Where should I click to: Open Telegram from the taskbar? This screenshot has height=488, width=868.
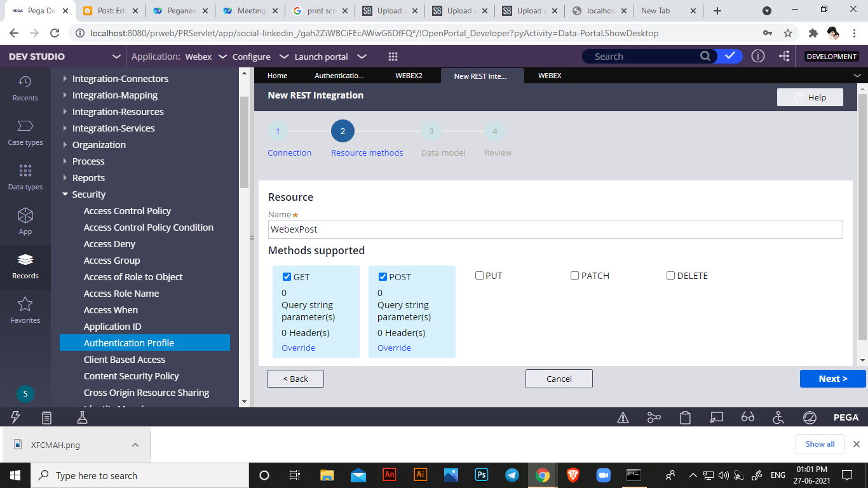[x=512, y=475]
